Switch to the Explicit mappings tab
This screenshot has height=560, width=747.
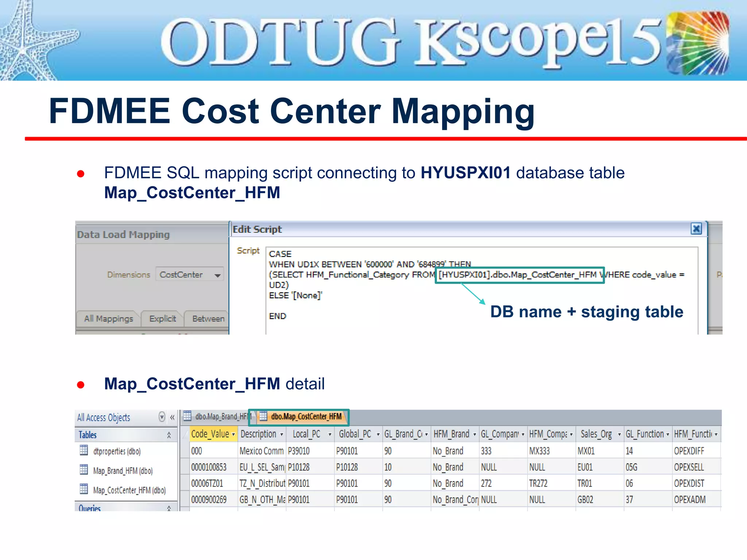pyautogui.click(x=163, y=318)
